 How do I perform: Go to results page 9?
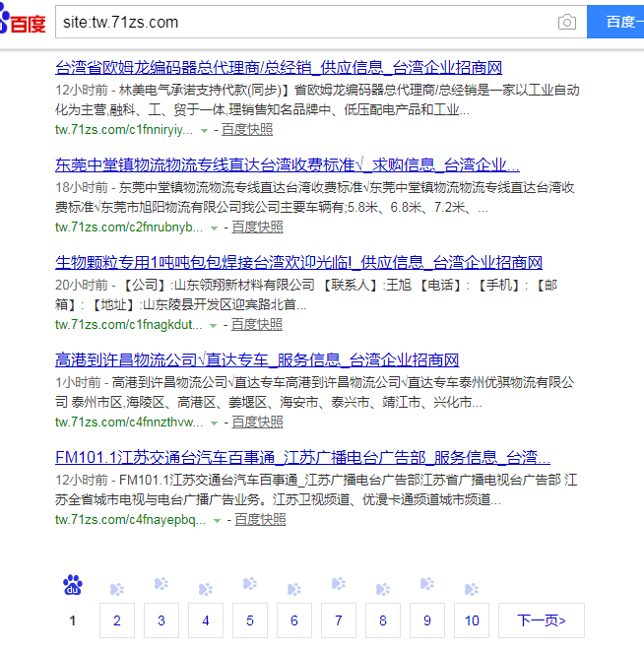click(427, 620)
